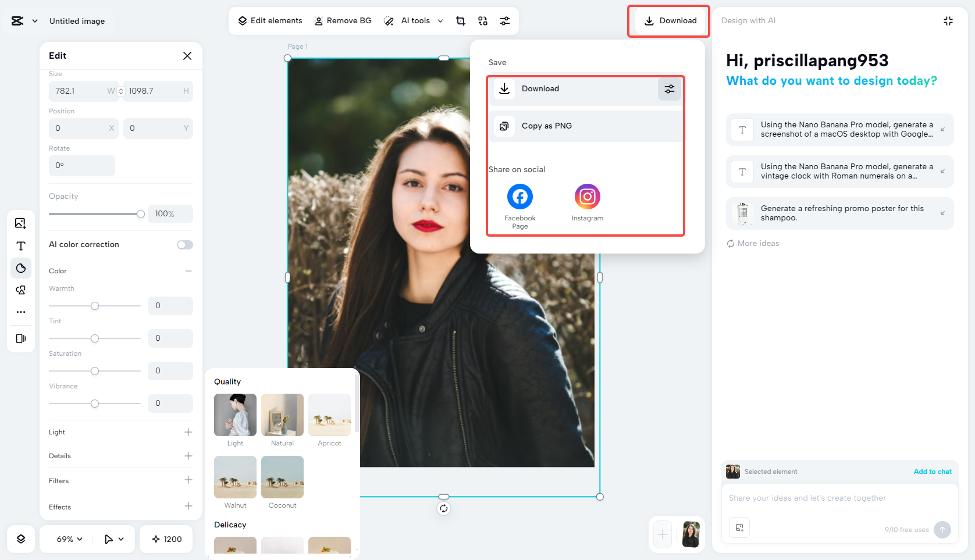Open the image upload tool in sidebar
This screenshot has height=560, width=975.
21,223
